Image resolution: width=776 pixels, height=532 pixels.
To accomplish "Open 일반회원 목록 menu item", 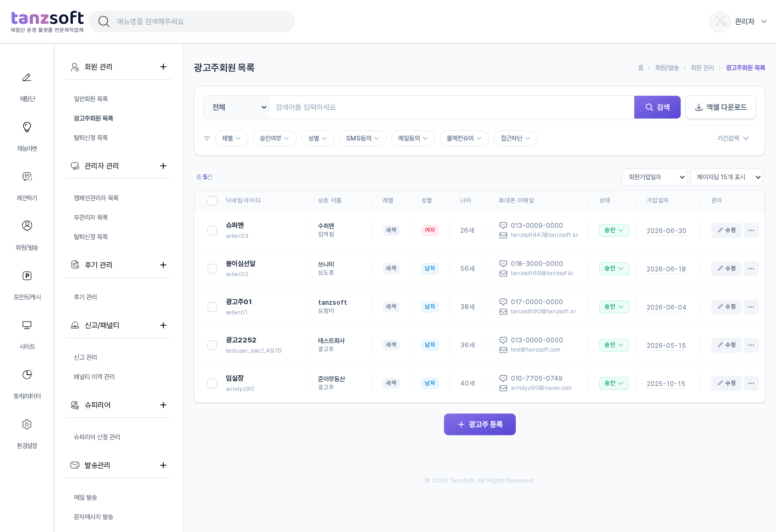I will [91, 99].
